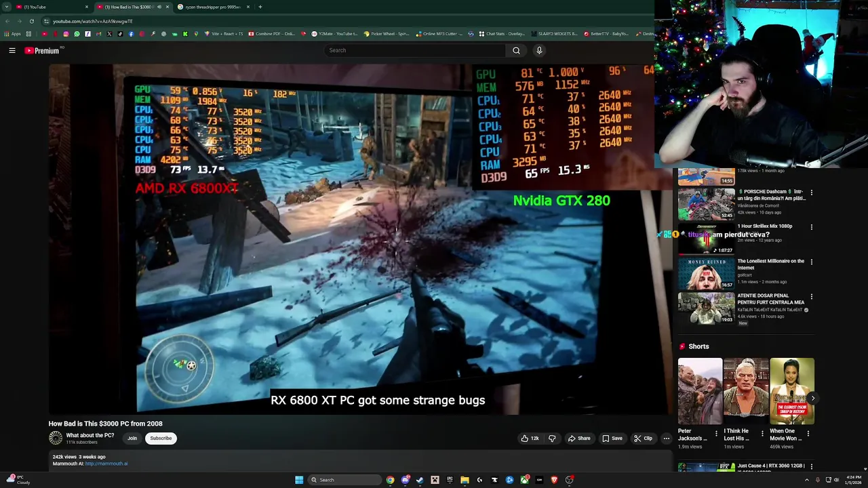Open the When One Movie Won short

[x=792, y=390]
